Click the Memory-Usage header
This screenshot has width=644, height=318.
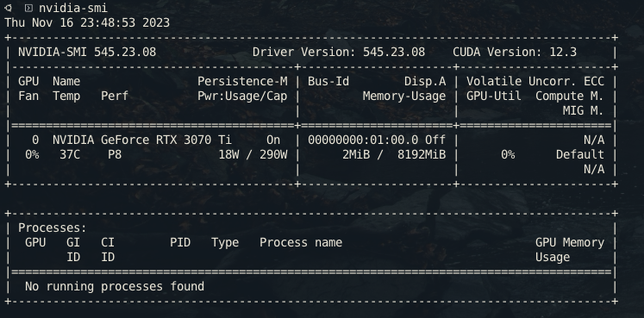pyautogui.click(x=404, y=97)
